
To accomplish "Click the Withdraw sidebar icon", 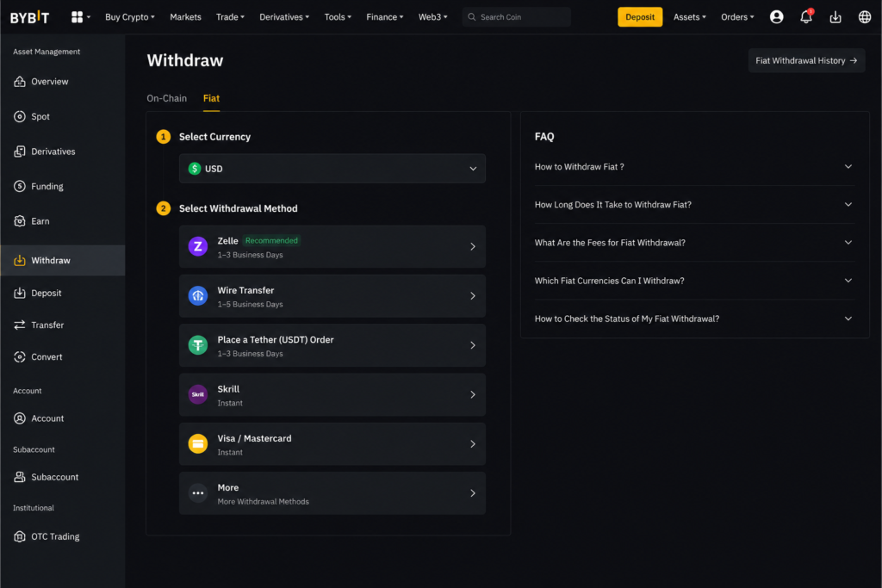I will tap(20, 260).
